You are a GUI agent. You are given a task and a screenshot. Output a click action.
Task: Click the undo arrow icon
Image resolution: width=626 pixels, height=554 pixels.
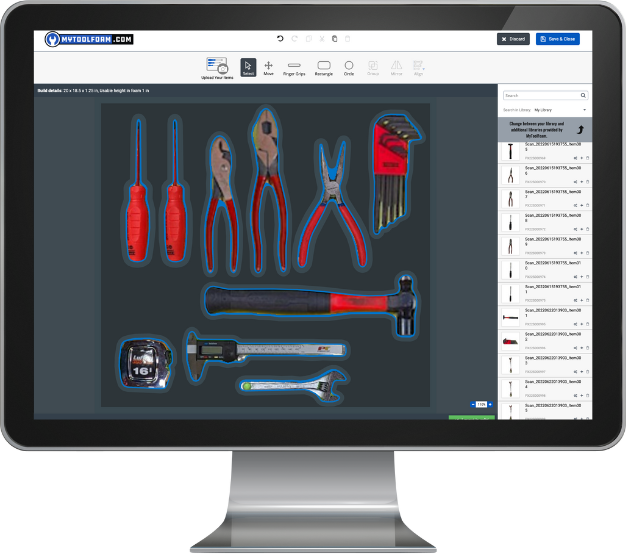tap(280, 39)
